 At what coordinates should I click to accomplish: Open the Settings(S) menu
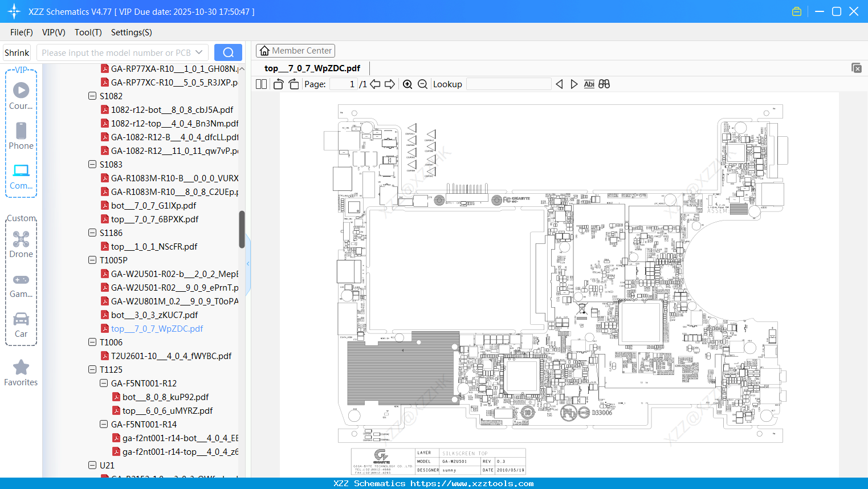tap(132, 32)
